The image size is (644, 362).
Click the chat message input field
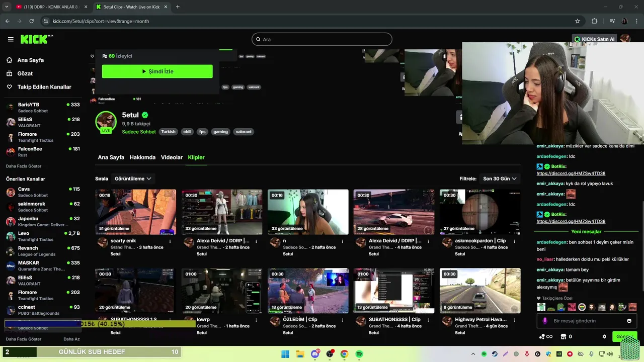587,321
